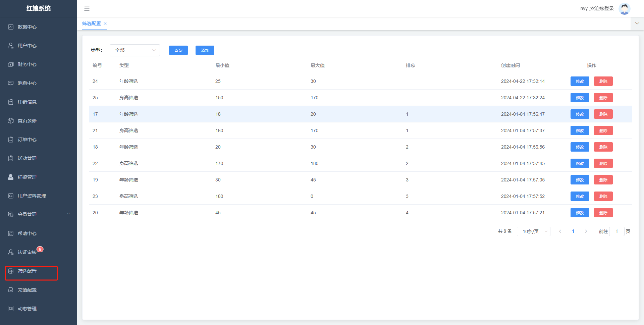Expand the tabs dropdown arrow at top right
Image resolution: width=644 pixels, height=325 pixels.
tap(637, 23)
